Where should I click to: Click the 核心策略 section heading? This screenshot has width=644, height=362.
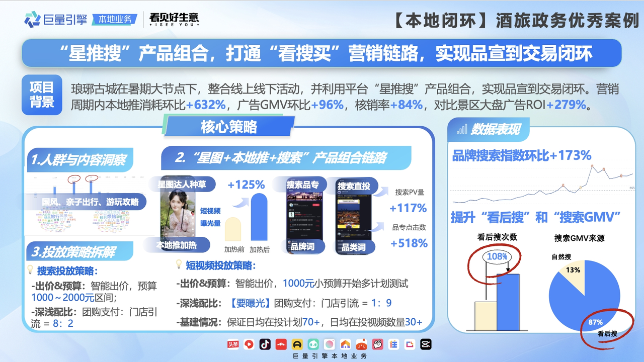pyautogui.click(x=229, y=127)
